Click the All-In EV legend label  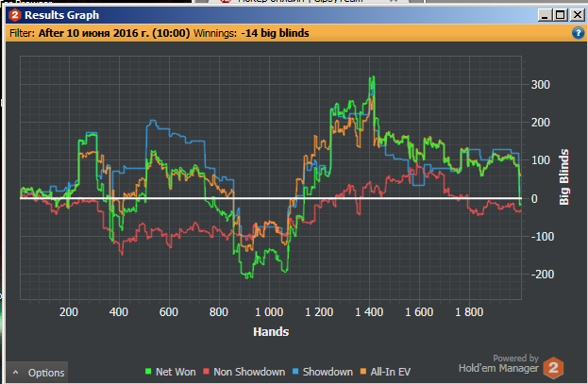(x=391, y=372)
